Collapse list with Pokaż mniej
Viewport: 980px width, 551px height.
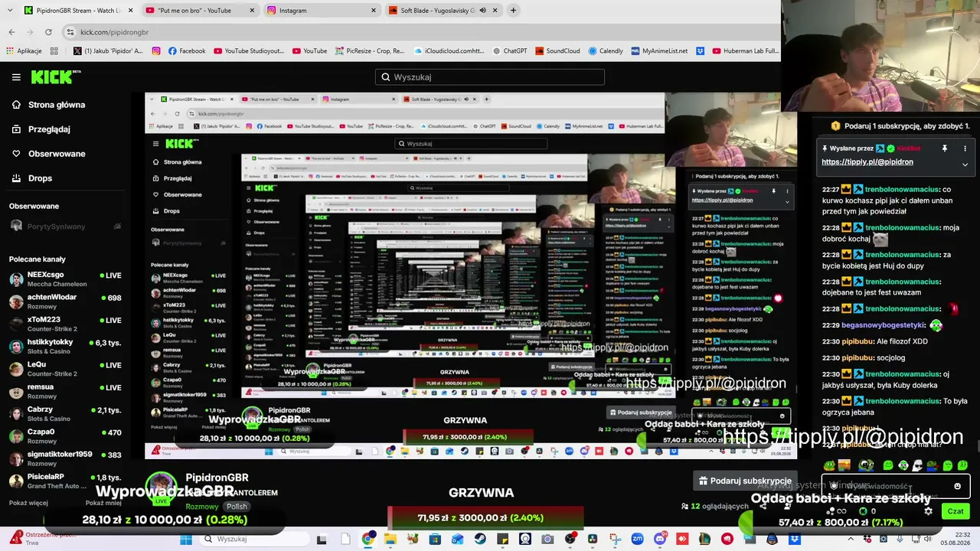(x=104, y=503)
